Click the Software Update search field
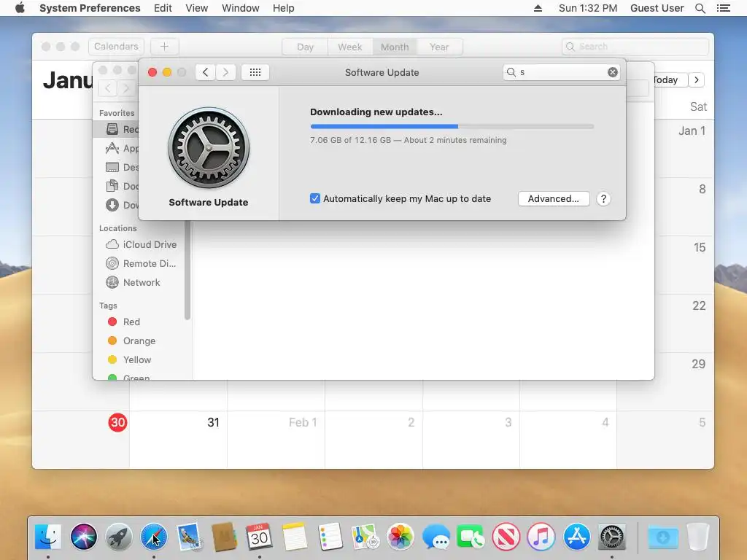 pyautogui.click(x=561, y=72)
